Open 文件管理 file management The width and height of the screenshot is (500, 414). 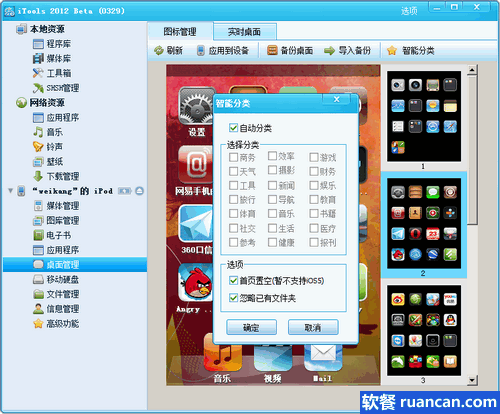click(x=56, y=294)
